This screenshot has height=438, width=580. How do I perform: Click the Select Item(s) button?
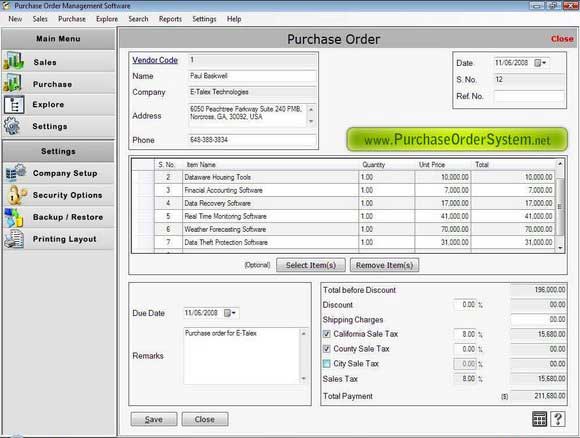pyautogui.click(x=311, y=265)
